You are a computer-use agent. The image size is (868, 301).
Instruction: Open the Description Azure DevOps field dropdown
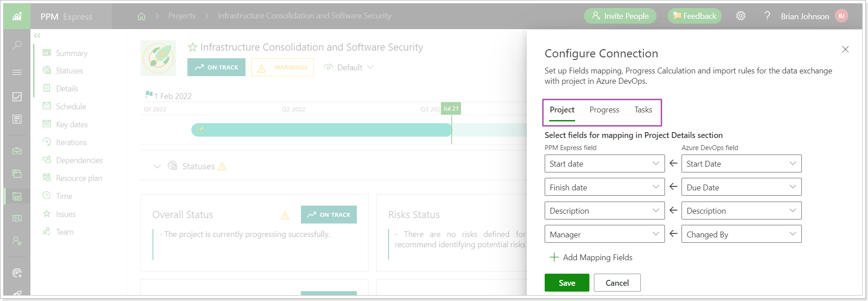click(741, 211)
